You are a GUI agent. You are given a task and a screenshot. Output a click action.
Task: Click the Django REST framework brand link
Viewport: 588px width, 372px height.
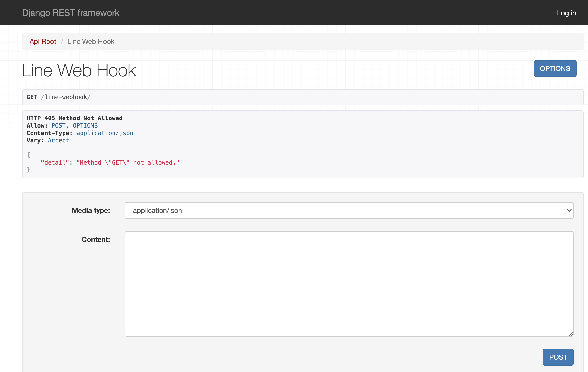(x=71, y=13)
